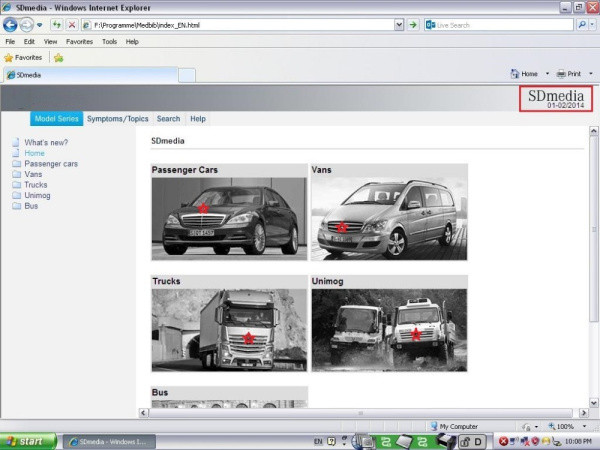Screen dimensions: 600x450
Task: Open the Favorites center star button
Action: click(x=23, y=58)
